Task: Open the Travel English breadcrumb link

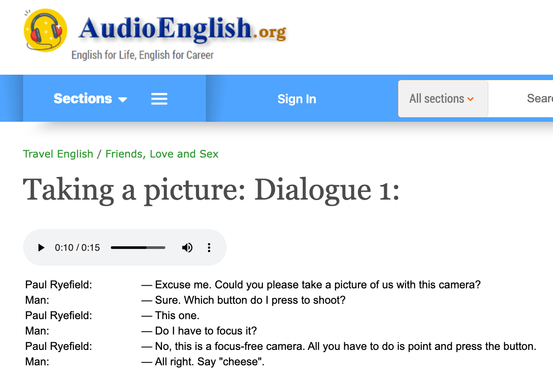Action: click(x=58, y=154)
